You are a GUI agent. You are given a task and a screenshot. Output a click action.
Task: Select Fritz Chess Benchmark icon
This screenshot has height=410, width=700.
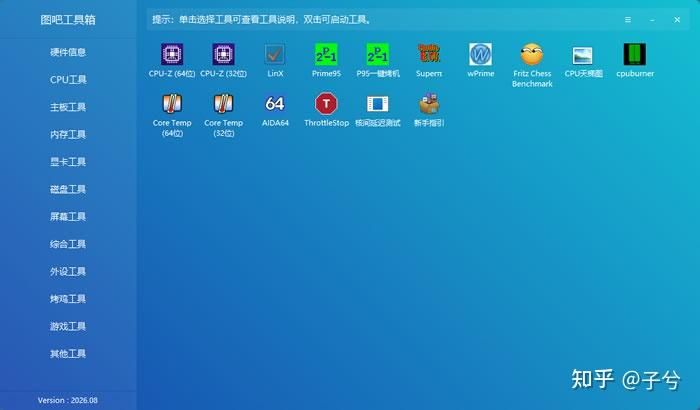(532, 54)
